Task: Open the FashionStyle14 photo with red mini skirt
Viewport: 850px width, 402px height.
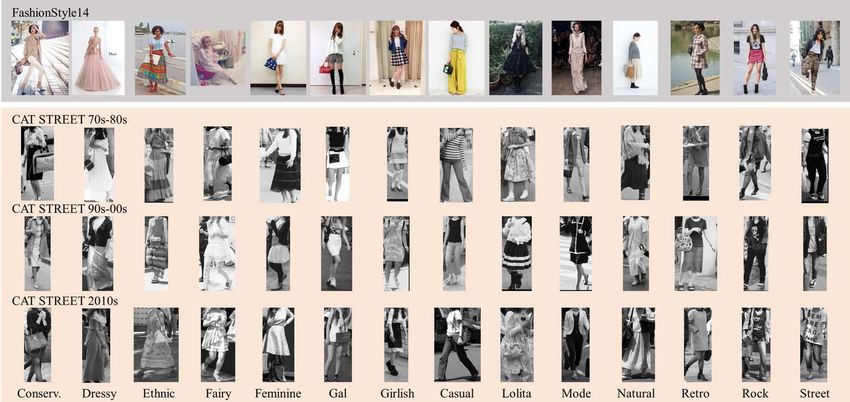Action: coord(755,57)
